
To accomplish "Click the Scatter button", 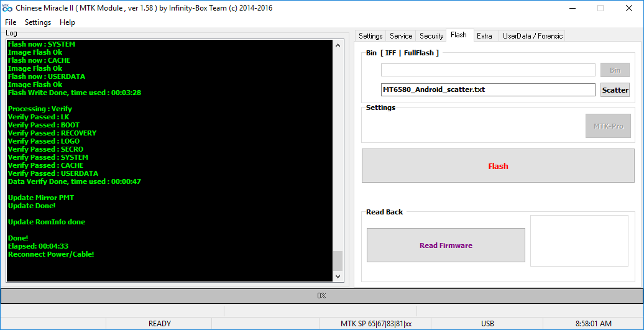I will [615, 90].
